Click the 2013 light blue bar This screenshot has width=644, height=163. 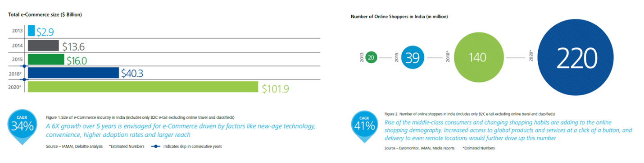click(31, 31)
